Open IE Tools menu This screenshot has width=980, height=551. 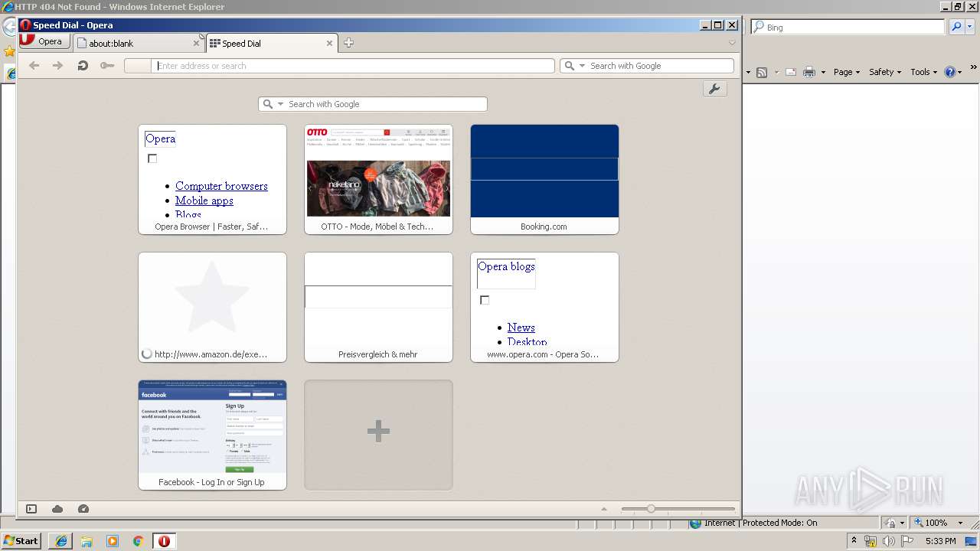pyautogui.click(x=923, y=72)
